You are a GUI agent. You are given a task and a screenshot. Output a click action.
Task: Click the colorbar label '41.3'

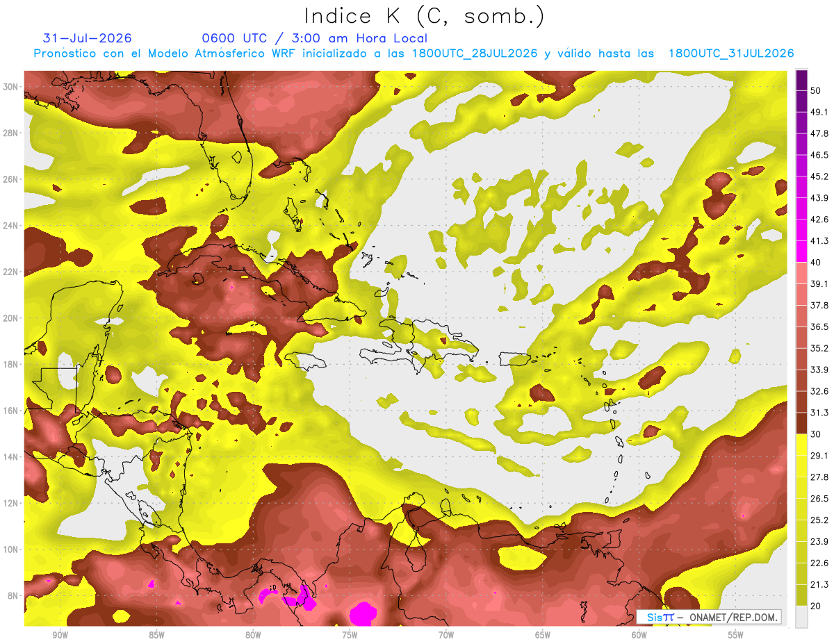(819, 241)
